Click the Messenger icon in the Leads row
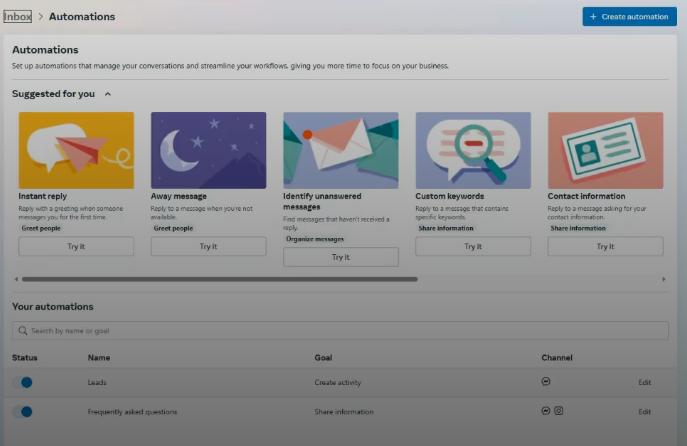This screenshot has width=687, height=446. click(545, 382)
